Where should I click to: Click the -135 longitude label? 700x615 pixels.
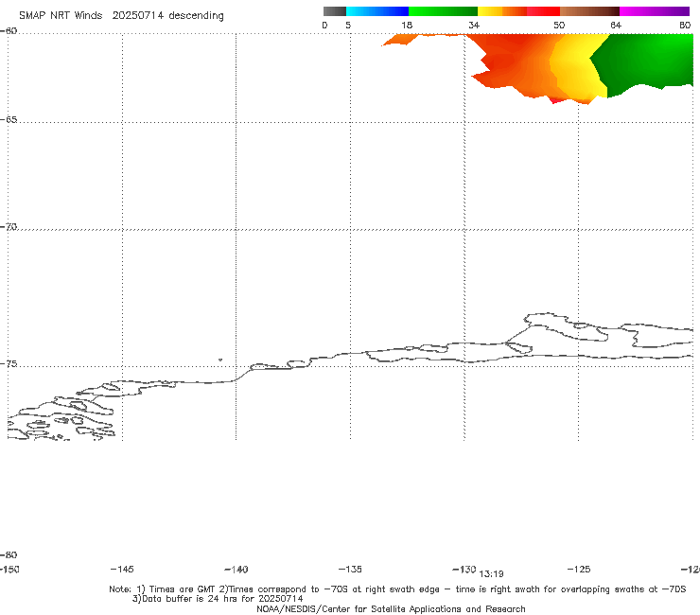coord(350,569)
